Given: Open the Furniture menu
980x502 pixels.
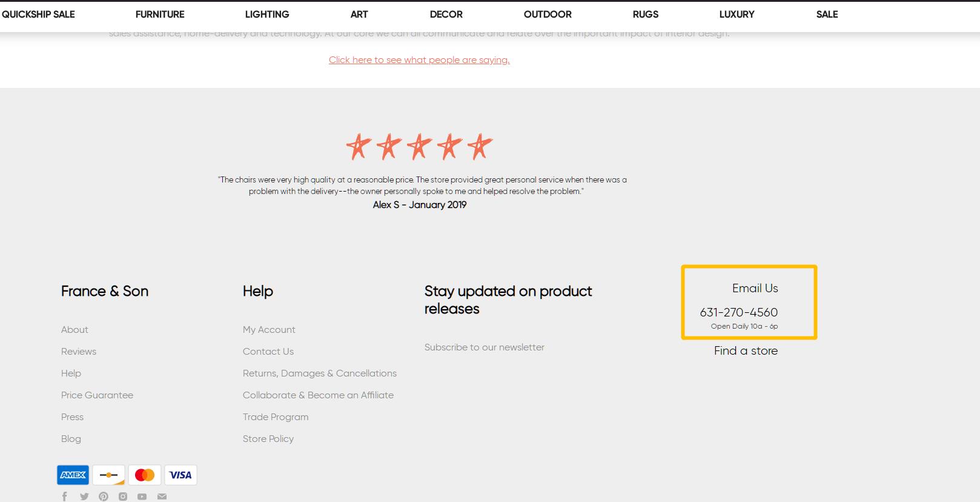Looking at the screenshot, I should [x=160, y=14].
